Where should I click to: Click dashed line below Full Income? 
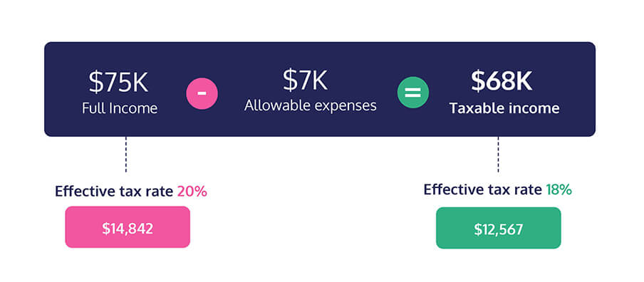coord(126,155)
